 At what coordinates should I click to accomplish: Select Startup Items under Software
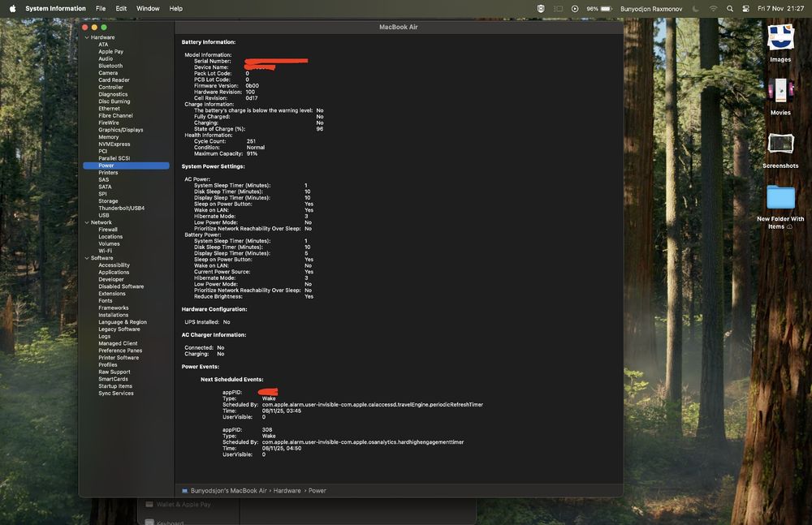[115, 386]
